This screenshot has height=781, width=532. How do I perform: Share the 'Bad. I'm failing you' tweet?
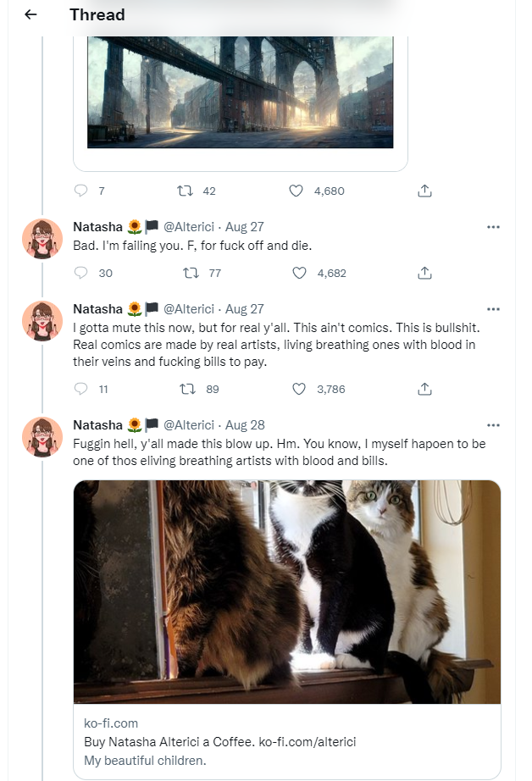click(425, 273)
